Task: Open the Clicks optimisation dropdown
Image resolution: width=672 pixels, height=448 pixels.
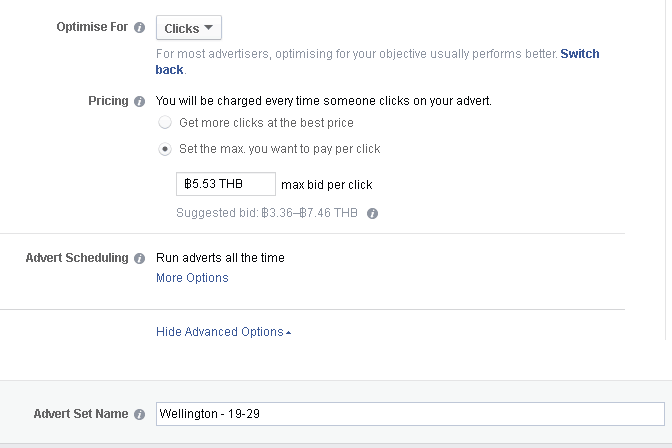Action: (x=189, y=28)
